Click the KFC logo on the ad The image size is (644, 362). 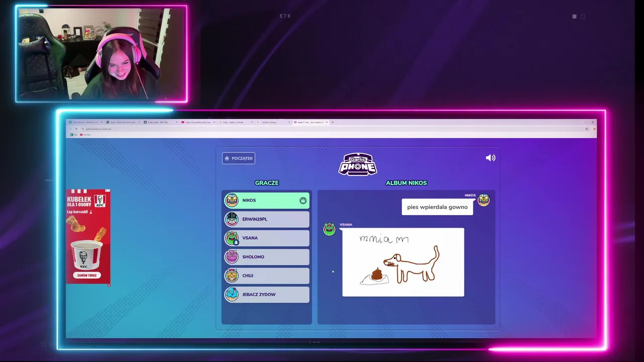point(100,201)
